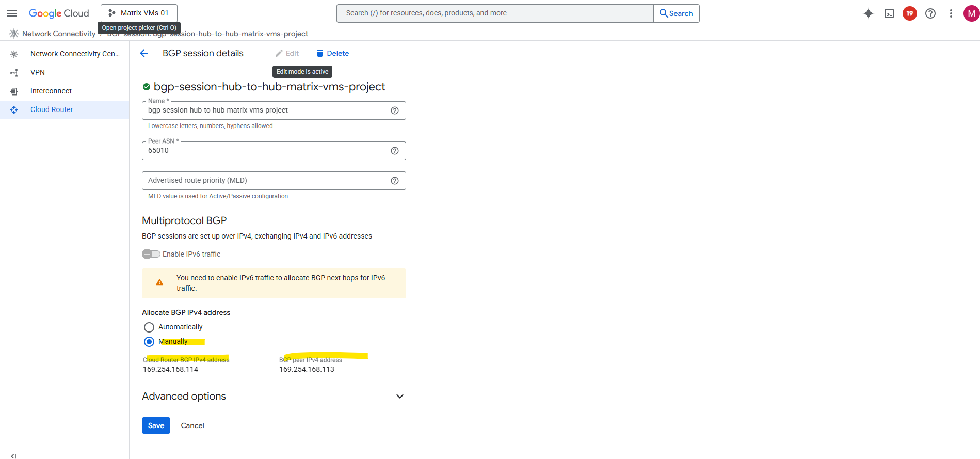Click the Interconnect sidebar icon
The width and height of the screenshot is (980, 459).
(x=14, y=91)
